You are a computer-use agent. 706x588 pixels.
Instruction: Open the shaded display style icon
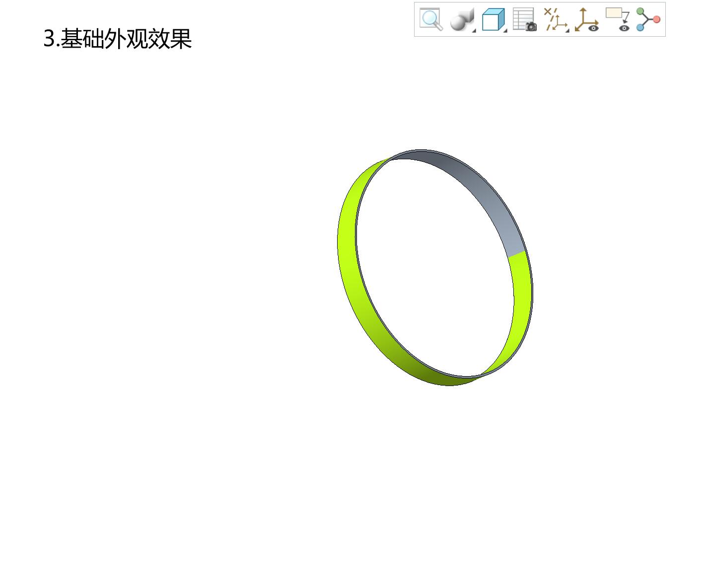[x=462, y=20]
